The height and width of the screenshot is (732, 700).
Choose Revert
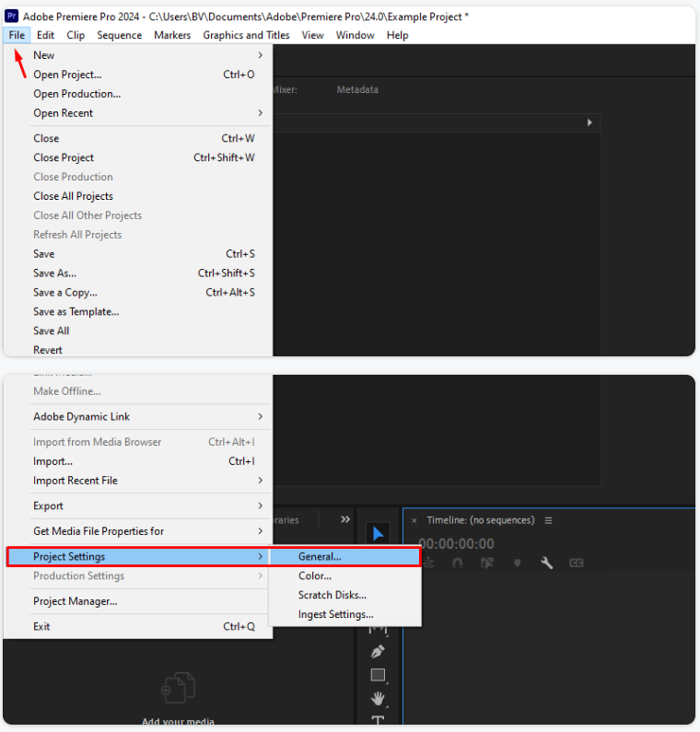(138, 349)
